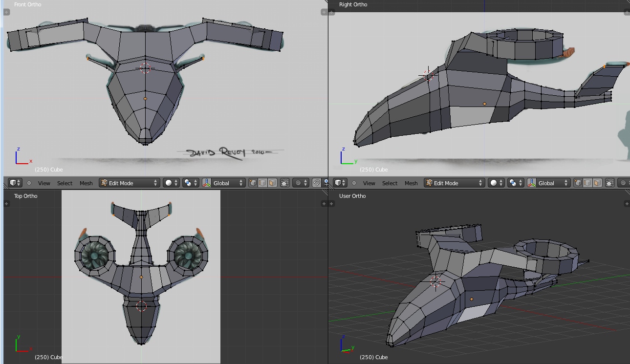Open Edit Mode dropdown in Front Ortho header
Viewport: 630px width, 364px height.
click(x=130, y=183)
